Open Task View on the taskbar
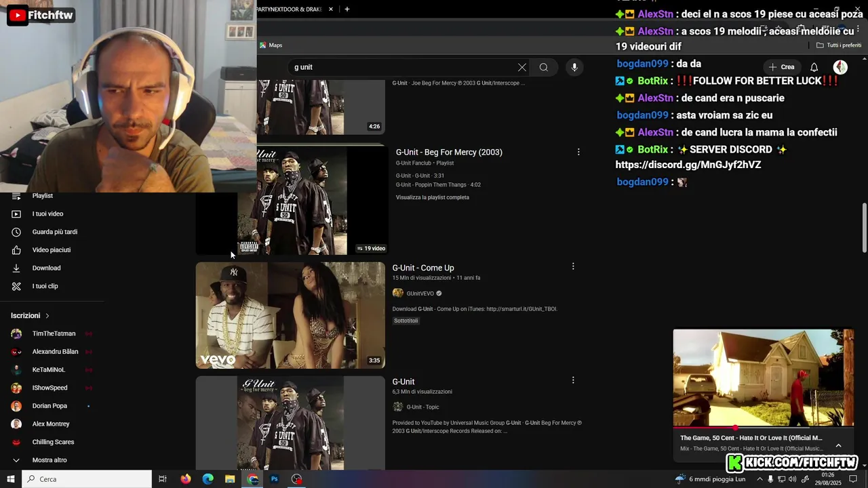Viewport: 868px width, 488px height. pos(163,479)
